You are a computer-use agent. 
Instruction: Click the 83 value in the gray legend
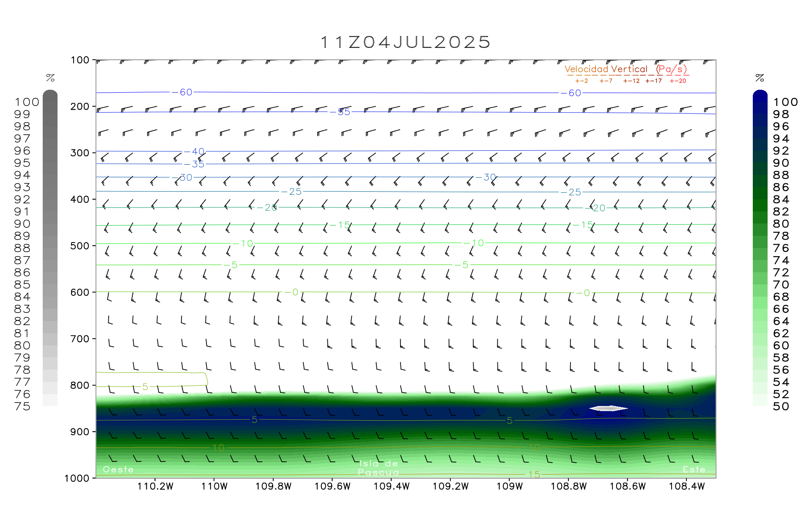pyautogui.click(x=22, y=309)
